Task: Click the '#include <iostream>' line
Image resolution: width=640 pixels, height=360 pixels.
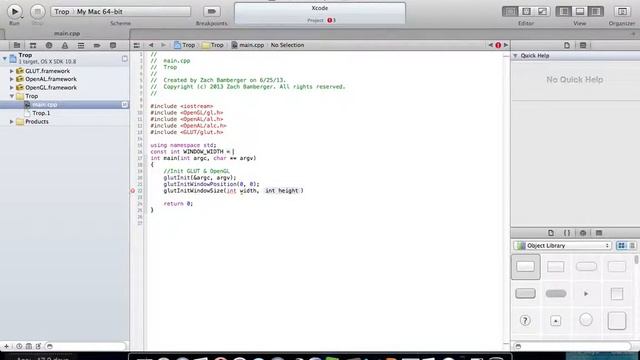Action: click(182, 106)
